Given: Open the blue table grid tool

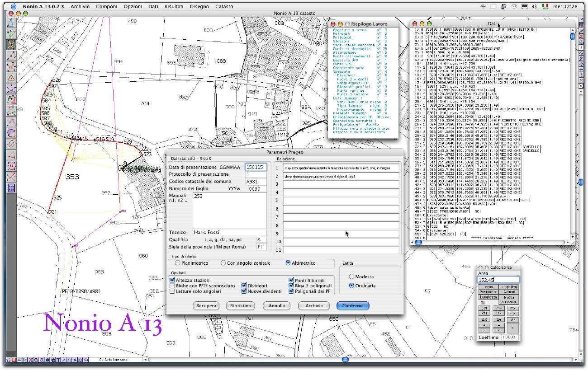Looking at the screenshot, I should (x=10, y=187).
